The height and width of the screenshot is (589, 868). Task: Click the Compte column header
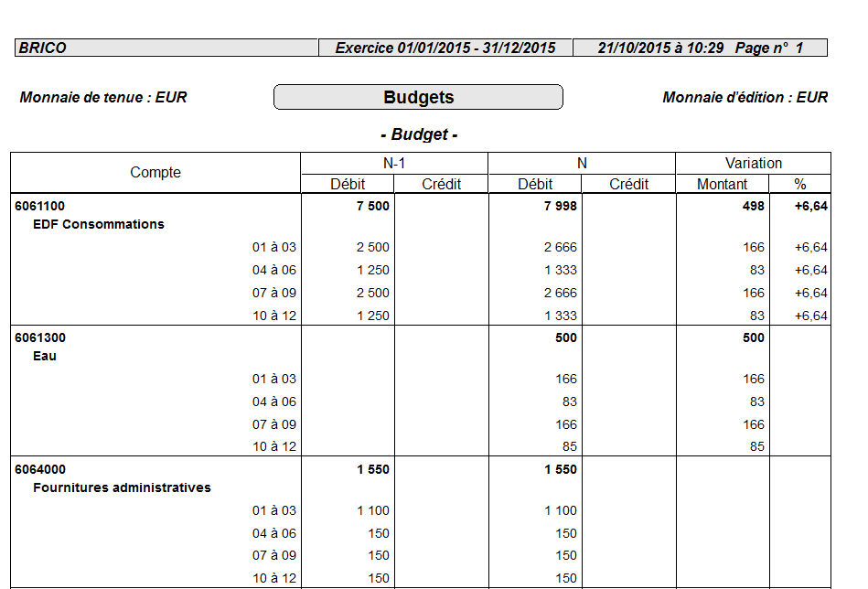[155, 173]
